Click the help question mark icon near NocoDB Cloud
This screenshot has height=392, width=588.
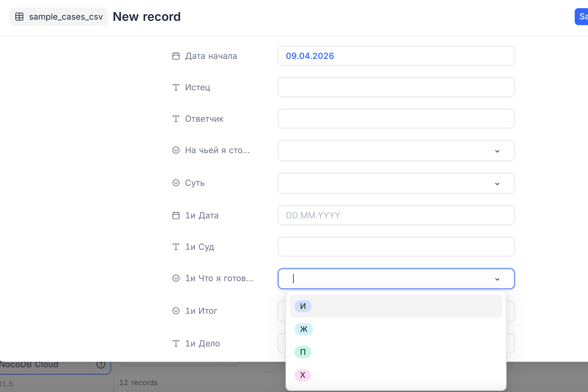(x=101, y=364)
